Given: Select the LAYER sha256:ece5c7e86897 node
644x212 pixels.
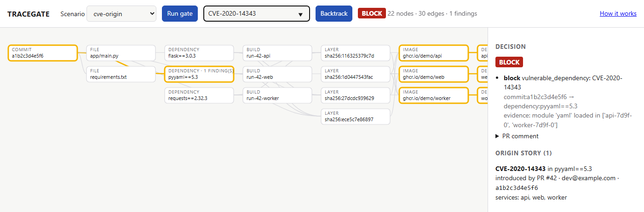Looking at the screenshot, I should (356, 117).
